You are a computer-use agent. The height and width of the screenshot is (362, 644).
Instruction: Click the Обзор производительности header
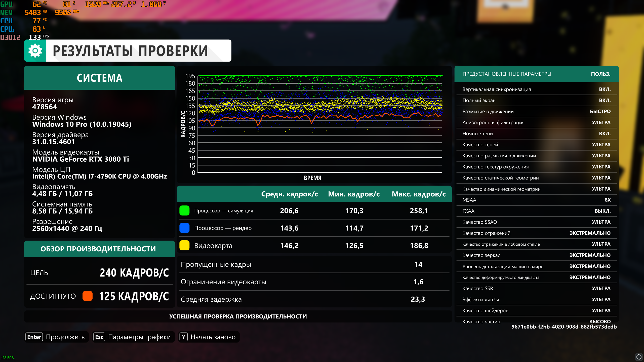[x=98, y=249]
